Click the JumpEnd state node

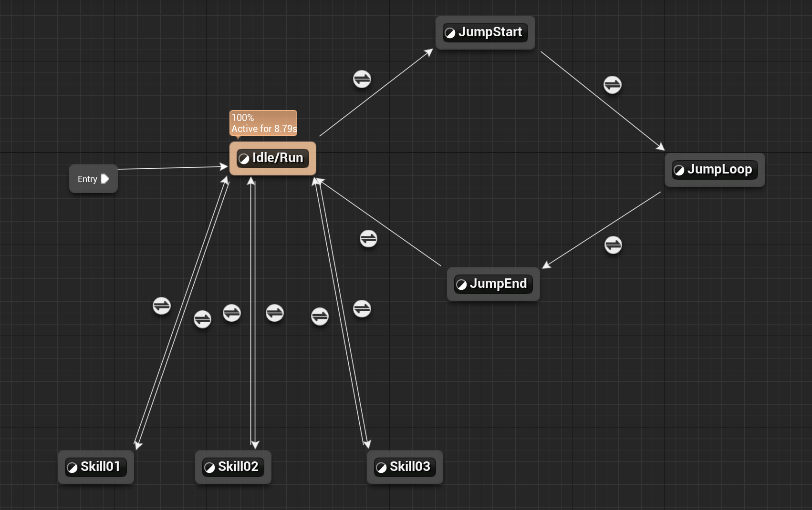[x=493, y=284]
